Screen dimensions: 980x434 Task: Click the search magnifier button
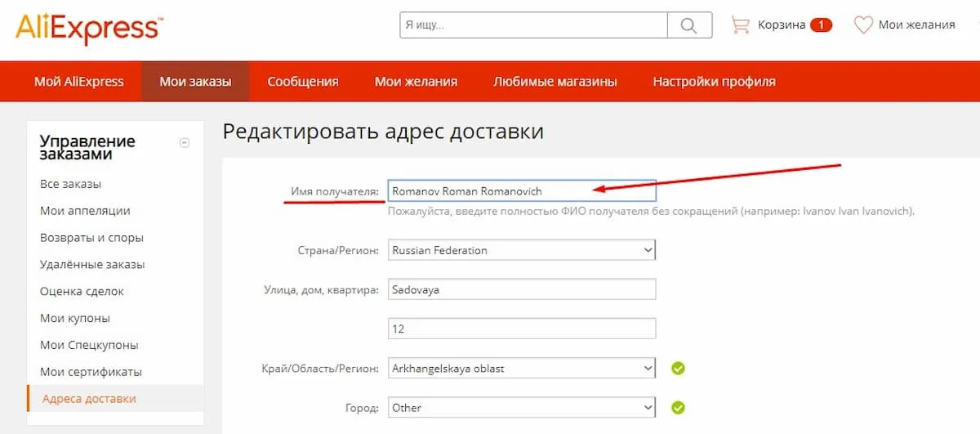tap(689, 25)
